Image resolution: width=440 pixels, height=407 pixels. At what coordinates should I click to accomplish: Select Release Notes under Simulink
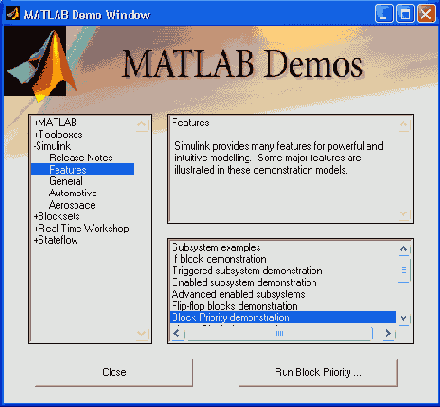pyautogui.click(x=81, y=158)
